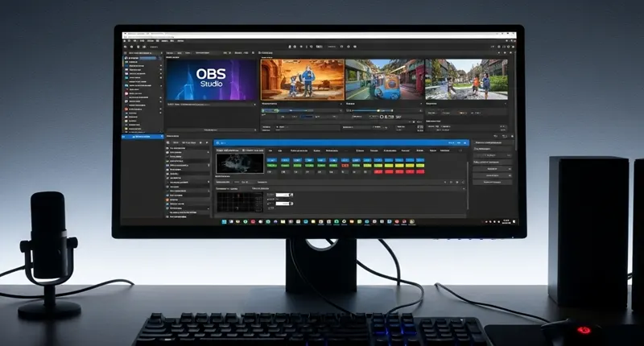Expand the dropdown arrow under the desert thumbnail caption

click(341, 105)
